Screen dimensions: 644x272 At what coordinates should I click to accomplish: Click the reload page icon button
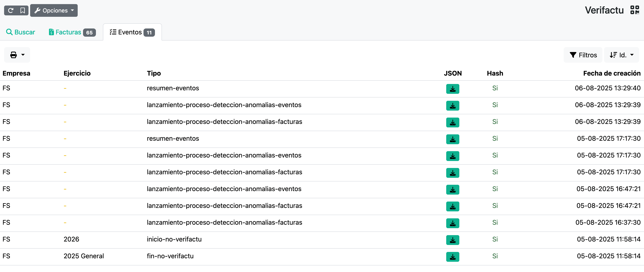tap(10, 10)
